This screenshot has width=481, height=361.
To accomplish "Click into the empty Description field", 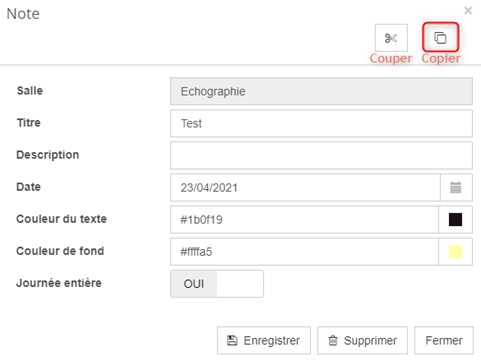I will (x=321, y=155).
